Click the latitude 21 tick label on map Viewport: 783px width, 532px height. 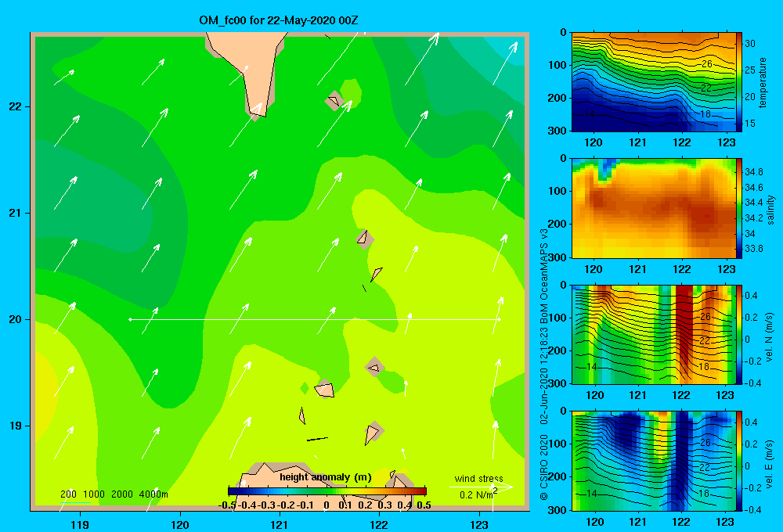[16, 213]
